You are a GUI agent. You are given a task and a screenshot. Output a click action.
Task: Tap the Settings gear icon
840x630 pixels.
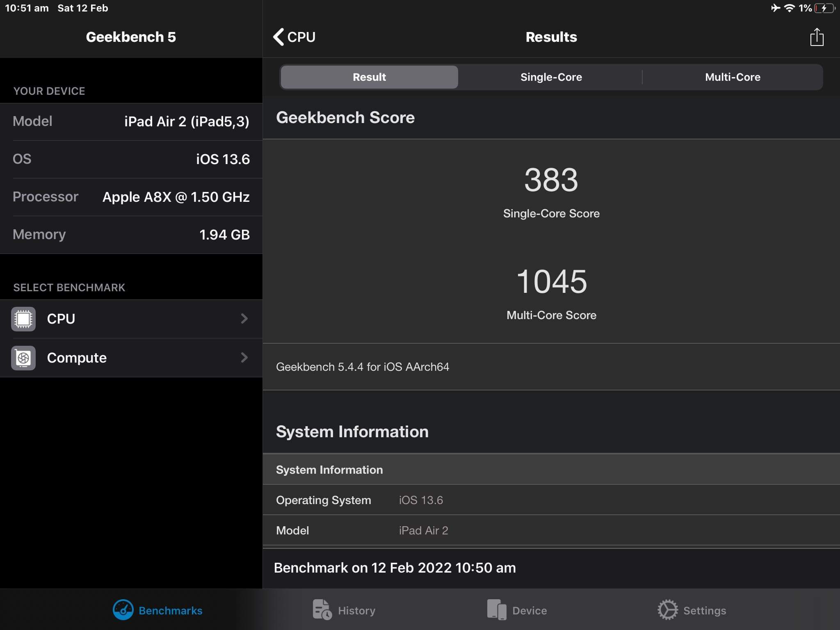pyautogui.click(x=668, y=610)
